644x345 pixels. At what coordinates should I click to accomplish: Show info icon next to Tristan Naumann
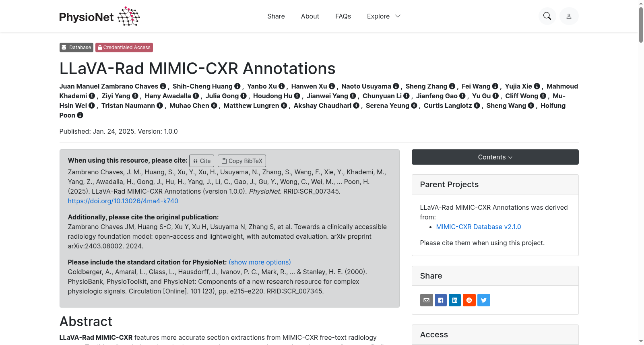pyautogui.click(x=160, y=105)
